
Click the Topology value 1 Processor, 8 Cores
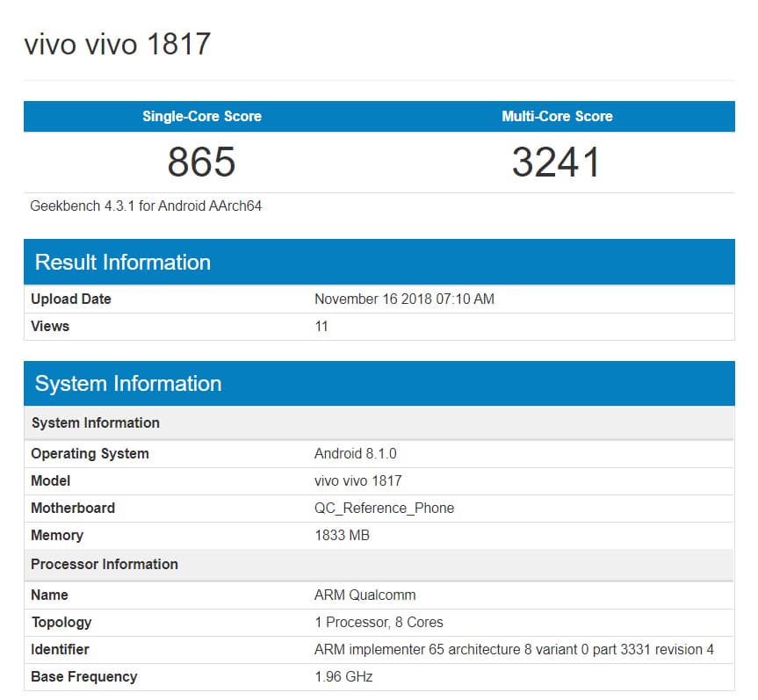pyautogui.click(x=379, y=622)
